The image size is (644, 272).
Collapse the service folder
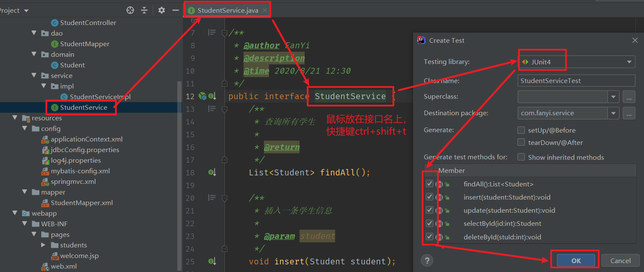pos(34,75)
